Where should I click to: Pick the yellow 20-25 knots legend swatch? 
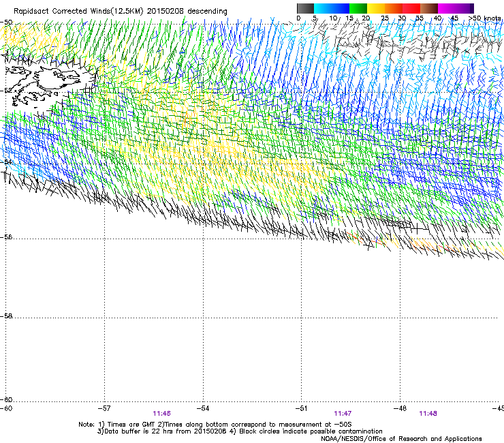pos(376,8)
